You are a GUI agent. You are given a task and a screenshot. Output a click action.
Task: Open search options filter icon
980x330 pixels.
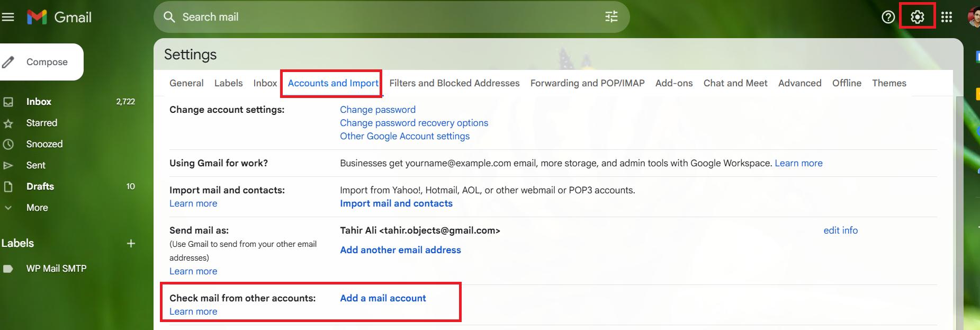coord(612,17)
